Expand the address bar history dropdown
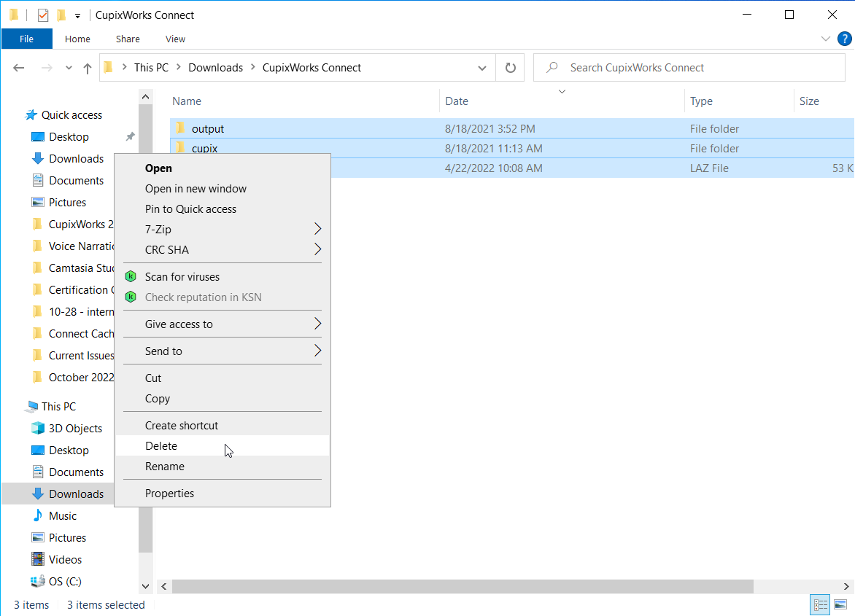 tap(482, 68)
